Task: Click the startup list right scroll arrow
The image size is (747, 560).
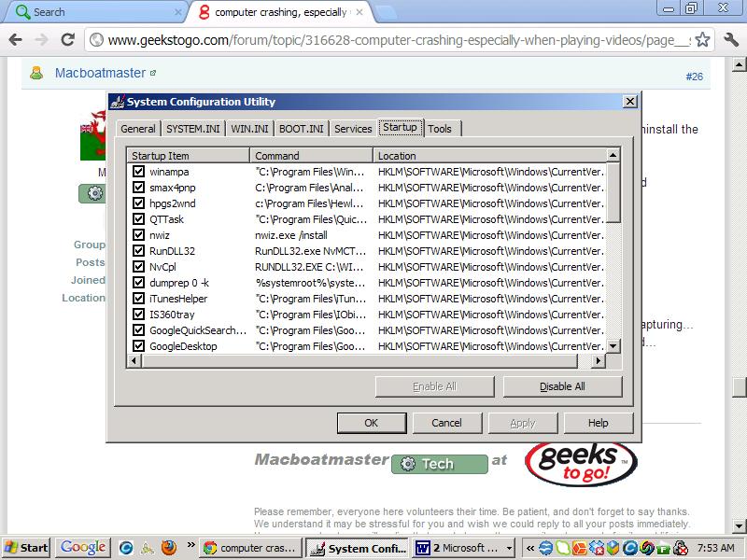Action: [599, 361]
